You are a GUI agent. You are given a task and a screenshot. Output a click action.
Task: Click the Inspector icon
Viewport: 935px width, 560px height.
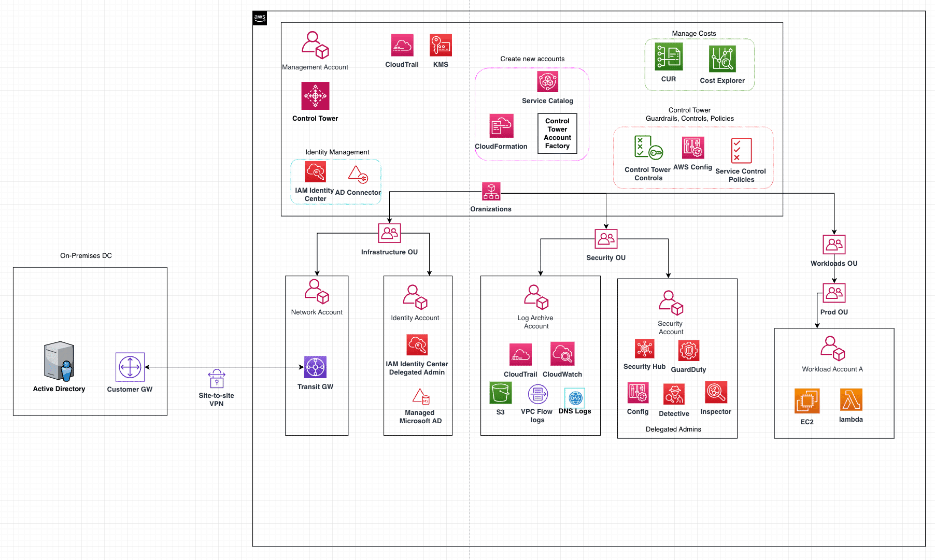click(716, 392)
